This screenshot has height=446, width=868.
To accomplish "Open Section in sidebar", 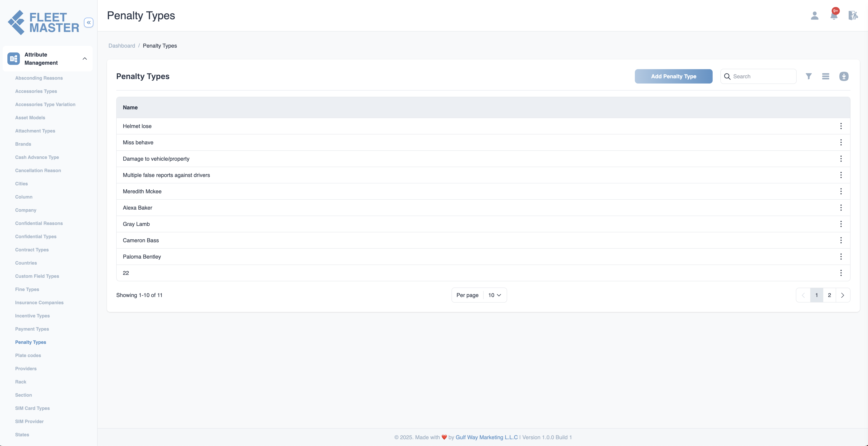I will pos(24,395).
